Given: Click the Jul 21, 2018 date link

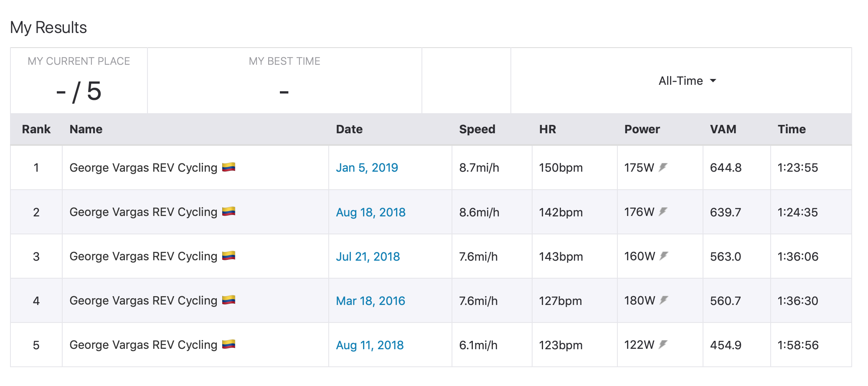Looking at the screenshot, I should [x=368, y=256].
